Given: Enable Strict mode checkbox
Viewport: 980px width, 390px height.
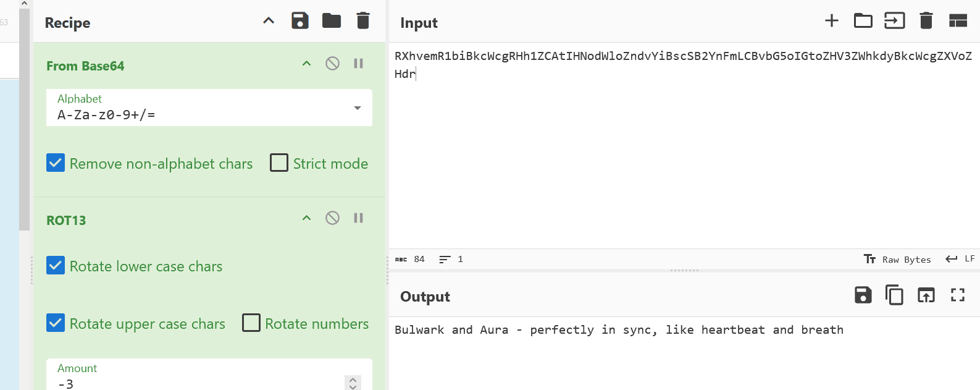Looking at the screenshot, I should click(x=279, y=163).
